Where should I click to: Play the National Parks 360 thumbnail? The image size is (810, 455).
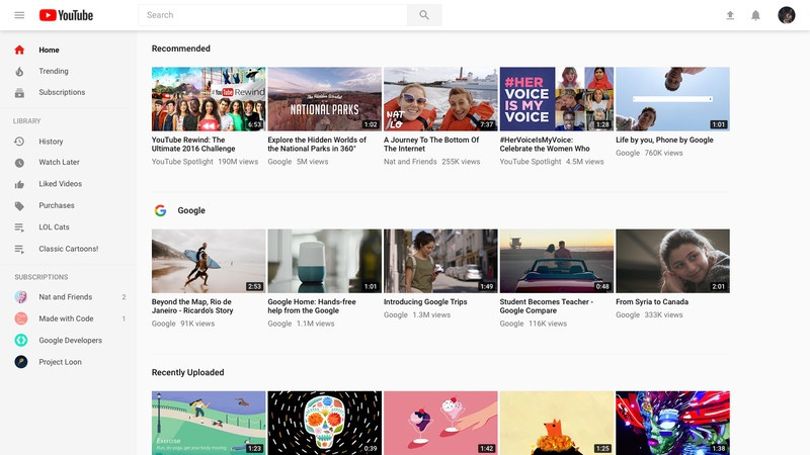coord(324,99)
